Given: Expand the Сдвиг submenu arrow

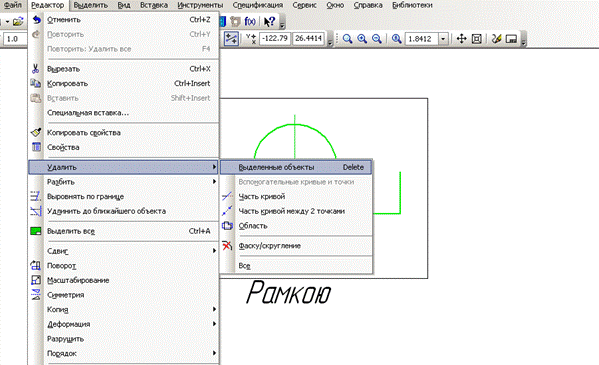Looking at the screenshot, I should [x=214, y=251].
